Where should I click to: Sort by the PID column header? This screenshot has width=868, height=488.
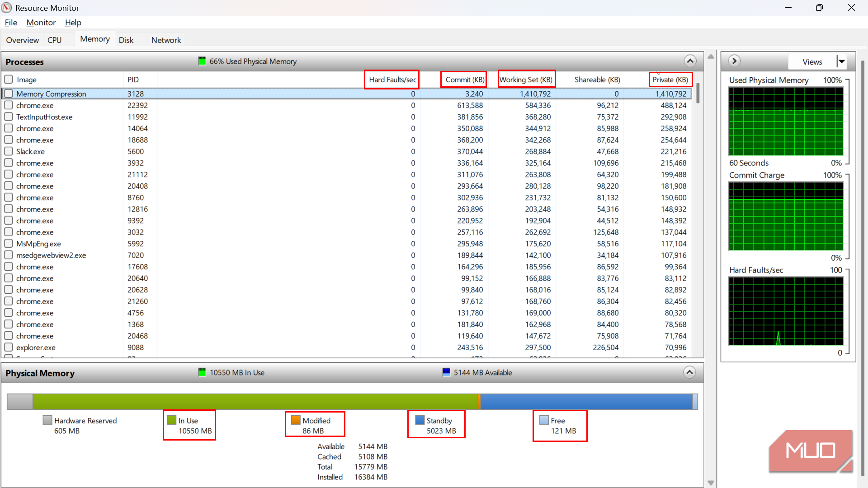coord(133,80)
